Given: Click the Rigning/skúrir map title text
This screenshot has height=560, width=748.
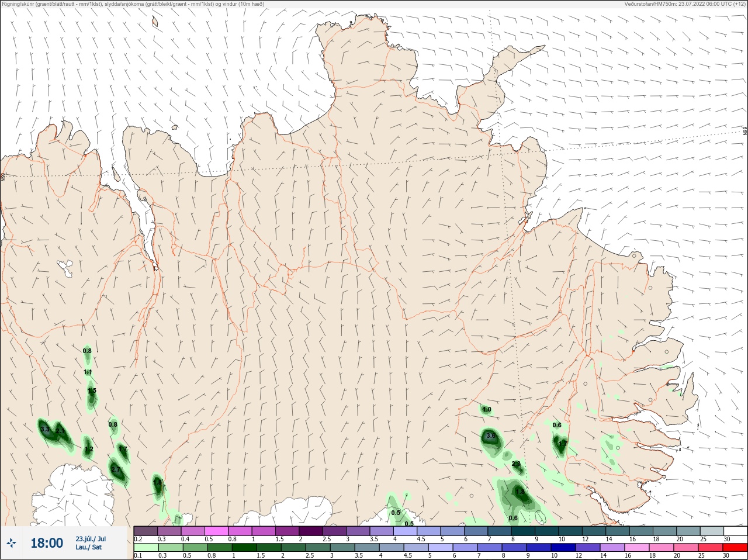Looking at the screenshot, I should [133, 4].
